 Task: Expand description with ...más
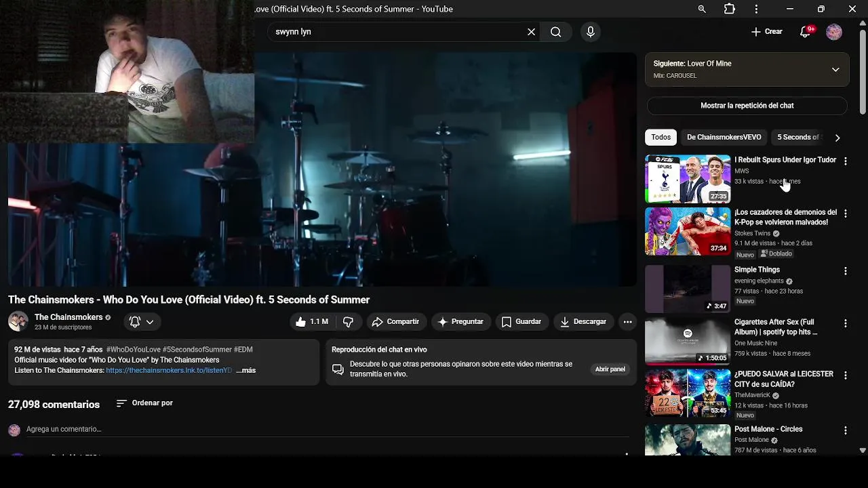[246, 371]
